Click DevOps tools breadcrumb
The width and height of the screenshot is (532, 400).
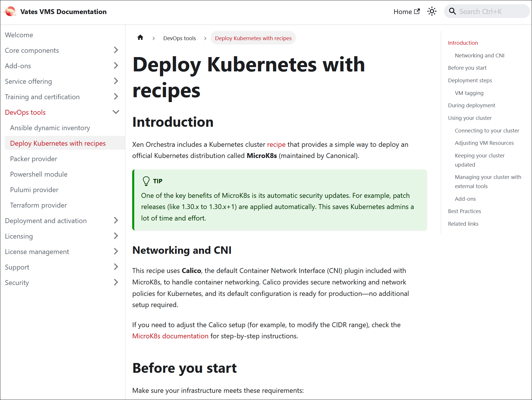pos(180,38)
